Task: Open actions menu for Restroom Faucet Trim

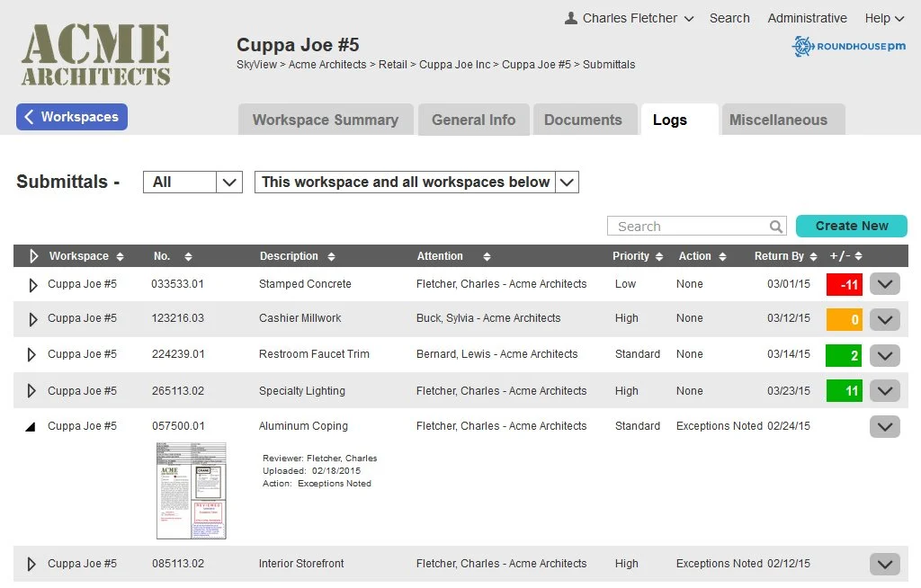Action: pyautogui.click(x=885, y=355)
